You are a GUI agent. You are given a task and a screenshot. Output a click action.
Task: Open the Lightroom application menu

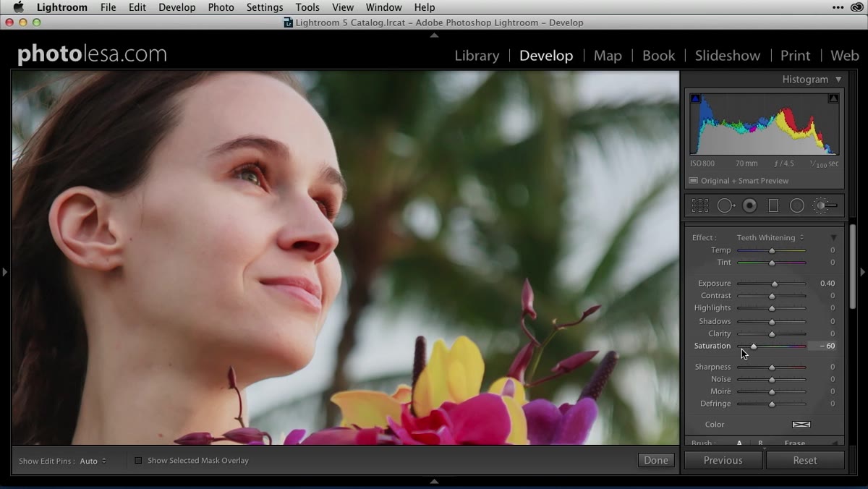click(x=61, y=7)
